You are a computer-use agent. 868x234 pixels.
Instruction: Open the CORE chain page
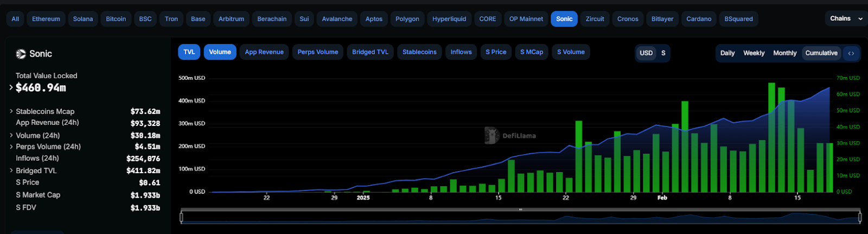(x=488, y=19)
